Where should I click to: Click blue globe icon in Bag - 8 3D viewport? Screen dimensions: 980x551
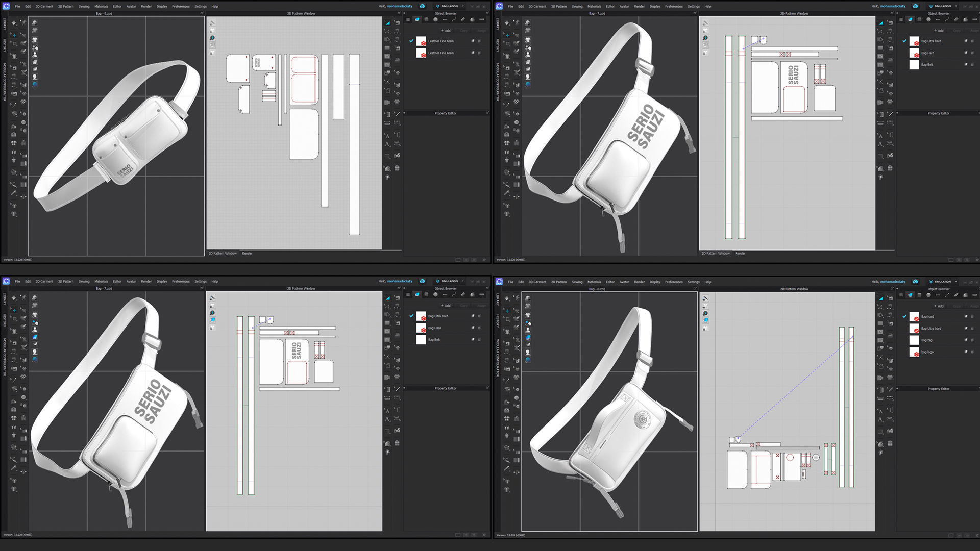coord(528,359)
